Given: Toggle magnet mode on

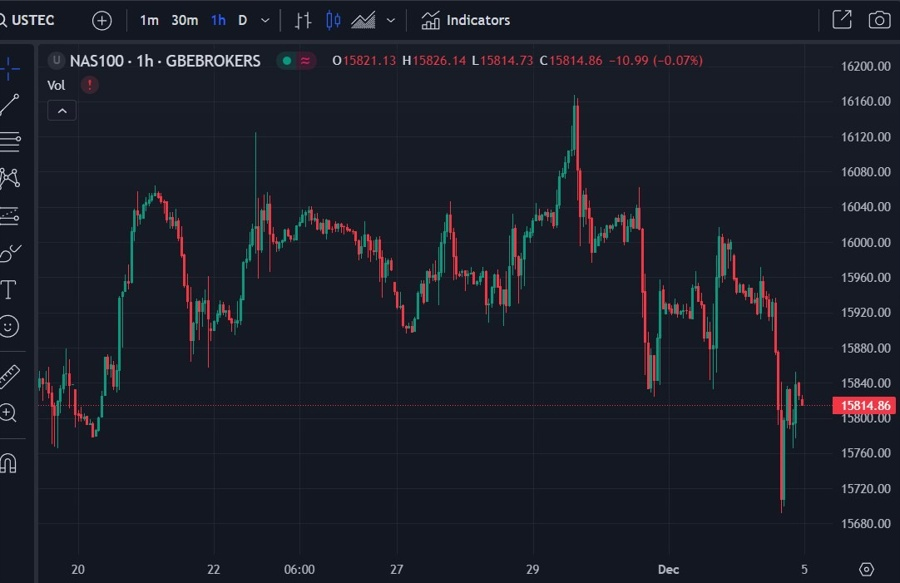Looking at the screenshot, I should pos(9,462).
